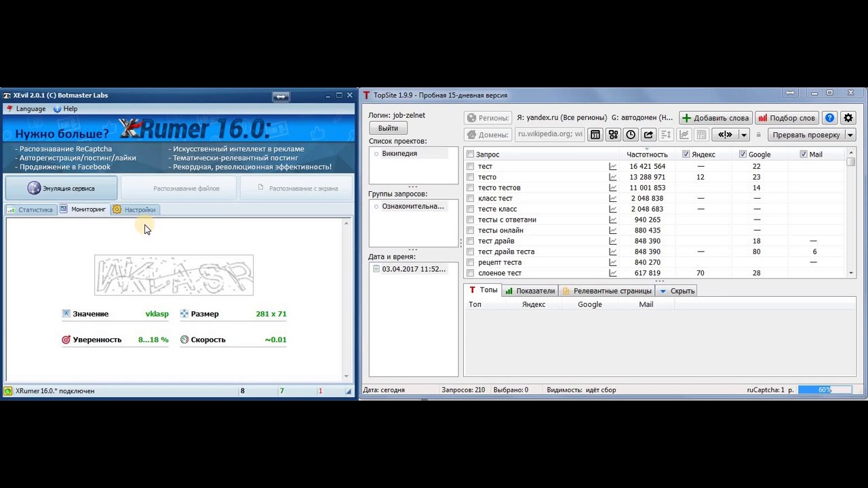Viewport: 868px width, 488px height.
Task: Uncheck the Яндекс column checkbox
Action: tap(686, 155)
